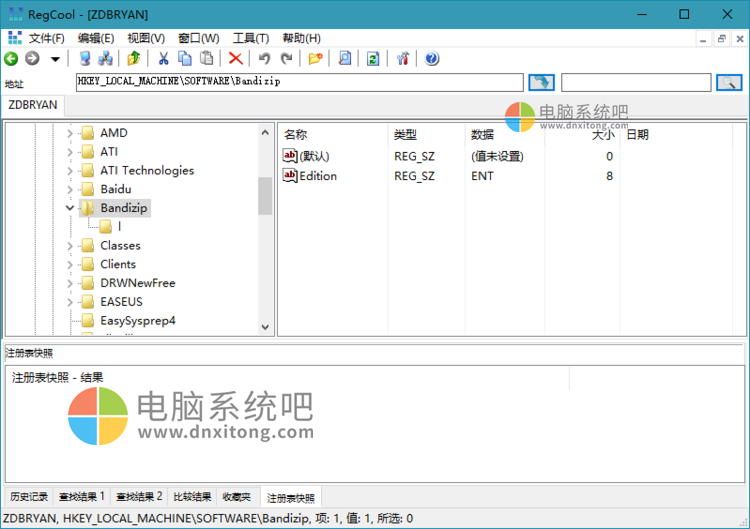The width and height of the screenshot is (750, 529).
Task: Expand the Baidu key
Action: point(70,189)
